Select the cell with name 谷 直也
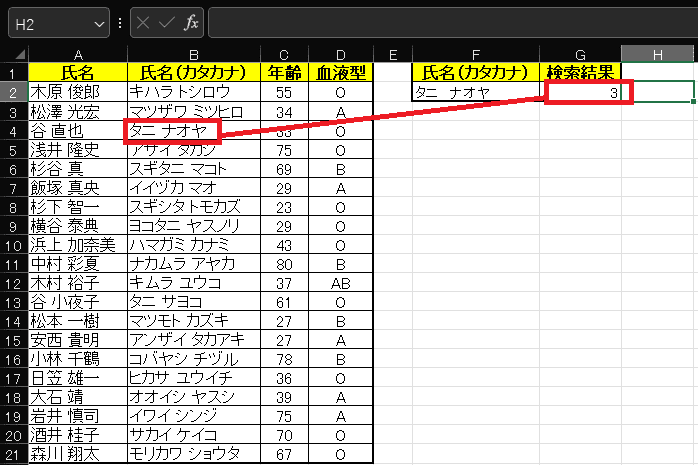Screen dimensions: 698x465 pyautogui.click(x=77, y=130)
